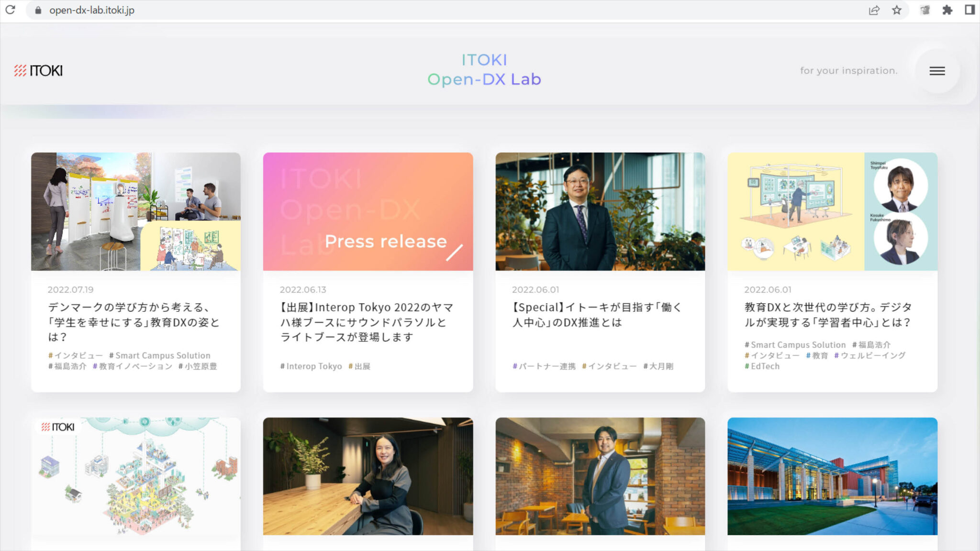Click the grayed extension icon in the toolbar
This screenshot has height=551, width=980.
pyautogui.click(x=924, y=10)
